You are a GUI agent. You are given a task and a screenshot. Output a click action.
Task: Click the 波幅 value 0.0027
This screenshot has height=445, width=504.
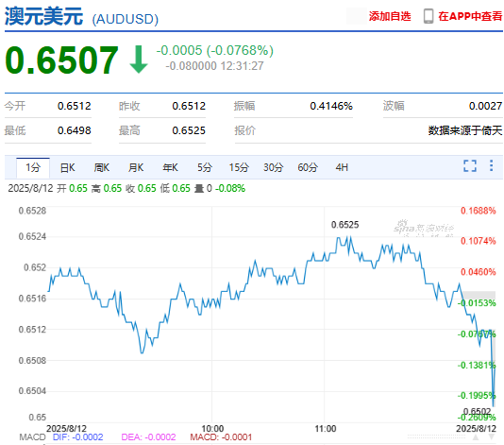click(x=485, y=106)
